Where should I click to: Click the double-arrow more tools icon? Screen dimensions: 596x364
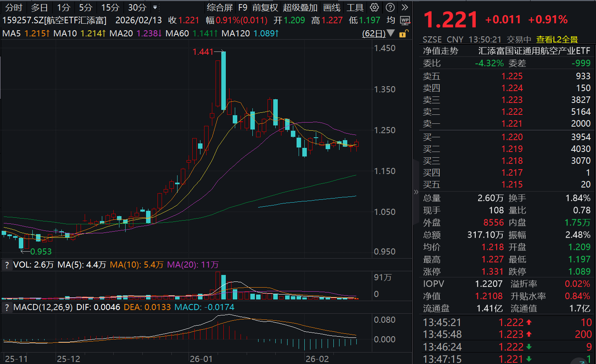point(405,7)
